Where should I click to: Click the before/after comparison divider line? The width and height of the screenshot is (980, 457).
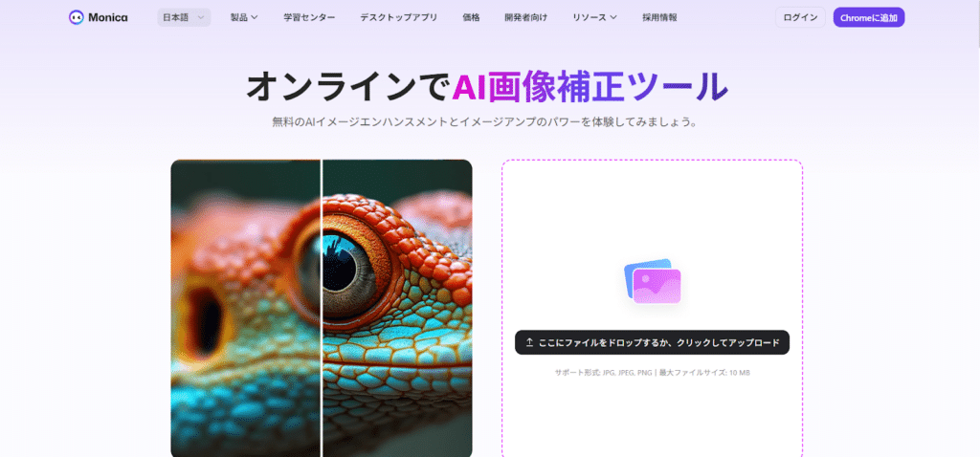coord(322,309)
